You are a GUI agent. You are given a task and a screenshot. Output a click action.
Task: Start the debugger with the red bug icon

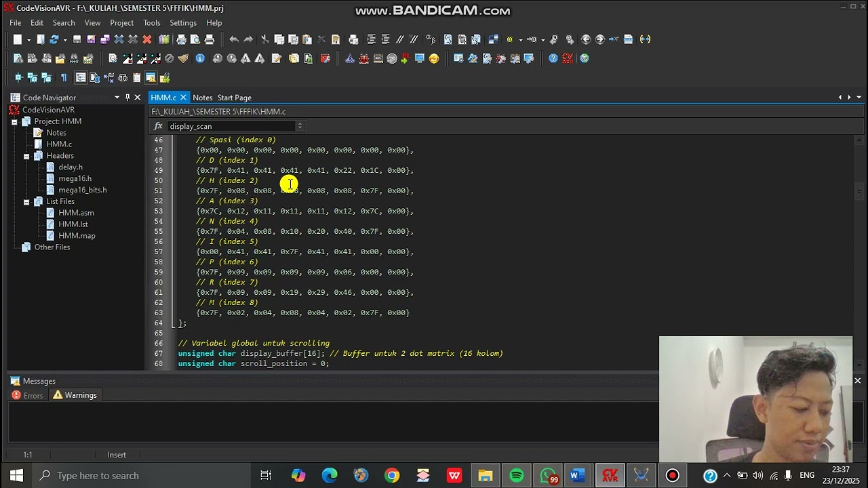364,58
